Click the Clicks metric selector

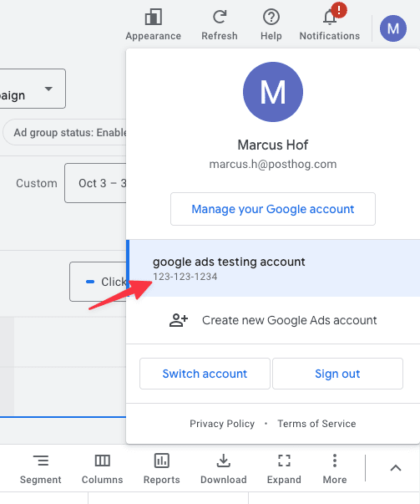(99, 282)
